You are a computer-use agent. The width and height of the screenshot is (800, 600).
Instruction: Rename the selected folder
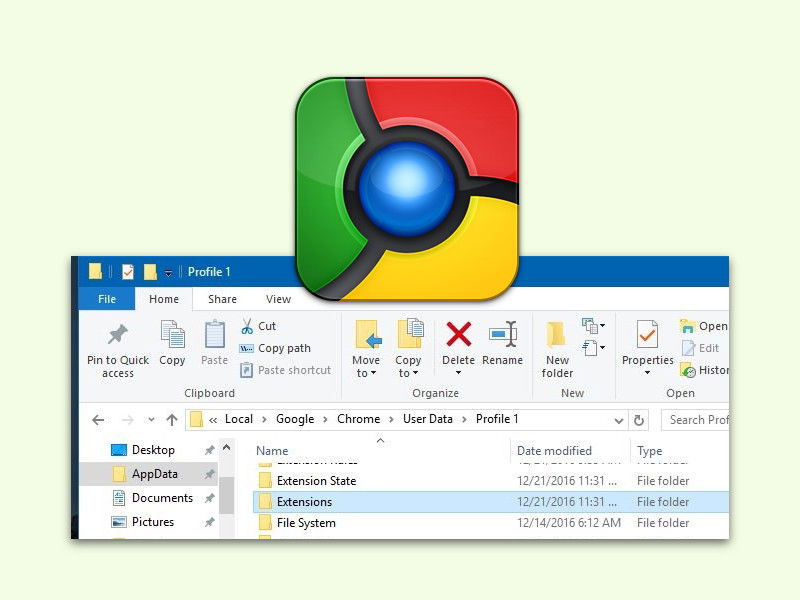503,342
